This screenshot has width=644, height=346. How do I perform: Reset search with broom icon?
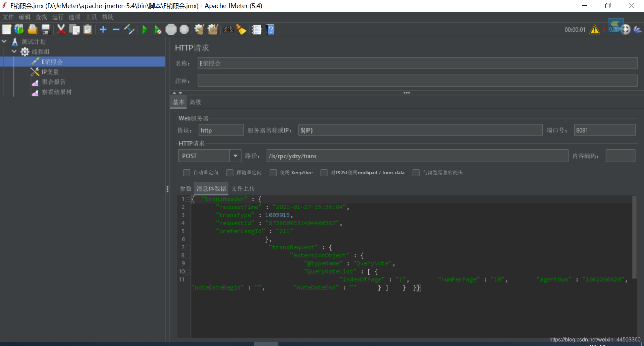tap(241, 30)
